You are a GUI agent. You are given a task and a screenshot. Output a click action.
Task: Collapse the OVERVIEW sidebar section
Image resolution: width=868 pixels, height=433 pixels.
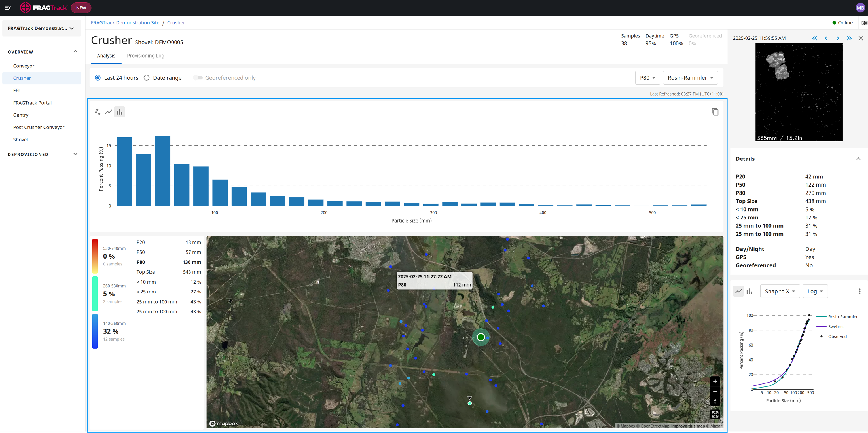[x=75, y=52]
